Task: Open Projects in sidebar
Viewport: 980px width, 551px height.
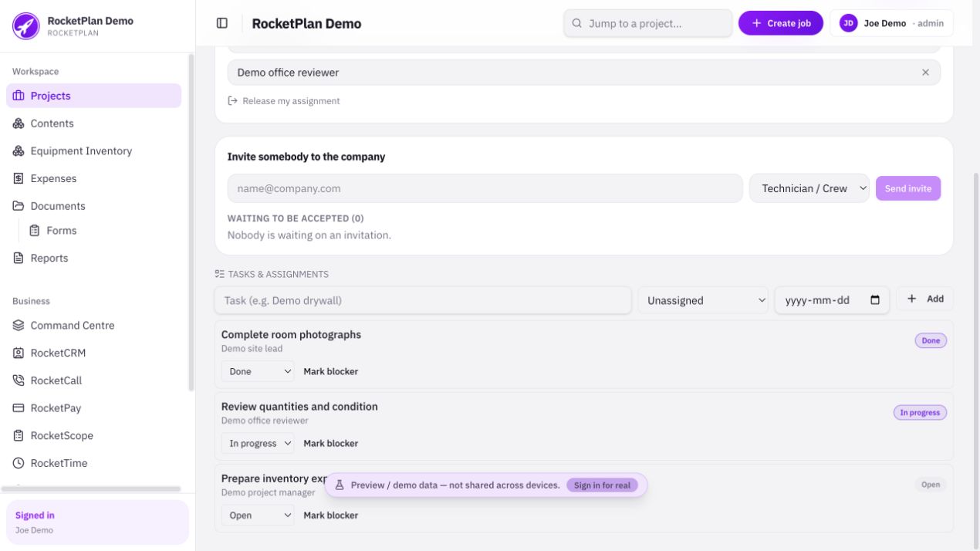Action: [93, 96]
